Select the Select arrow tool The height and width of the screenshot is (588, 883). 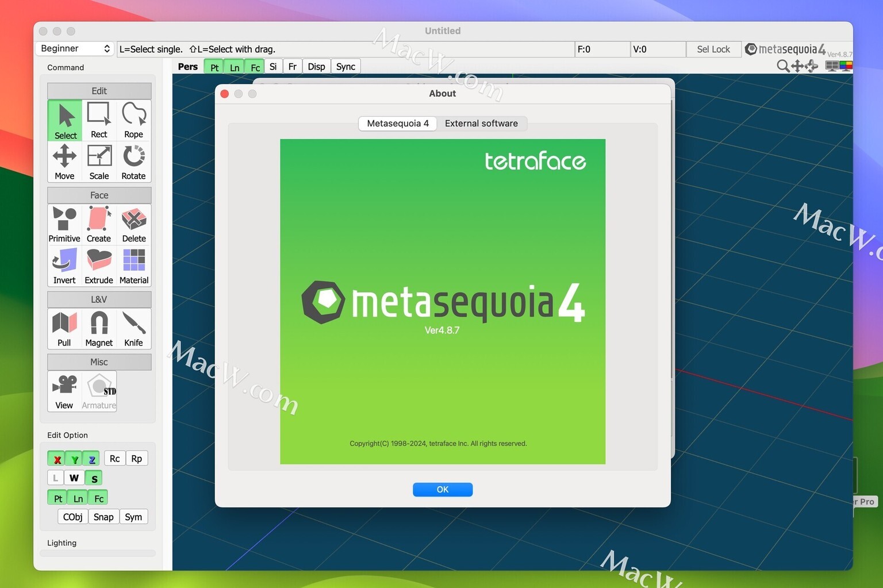[x=65, y=121]
